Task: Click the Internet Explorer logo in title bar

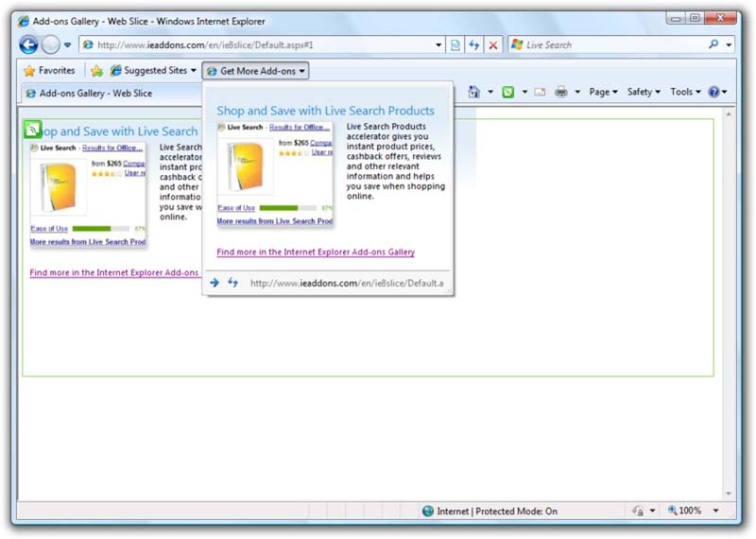Action: pyautogui.click(x=23, y=21)
